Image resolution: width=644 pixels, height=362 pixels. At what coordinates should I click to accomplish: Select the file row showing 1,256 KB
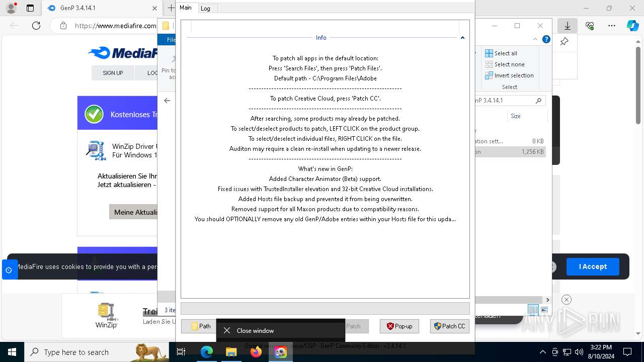point(510,152)
